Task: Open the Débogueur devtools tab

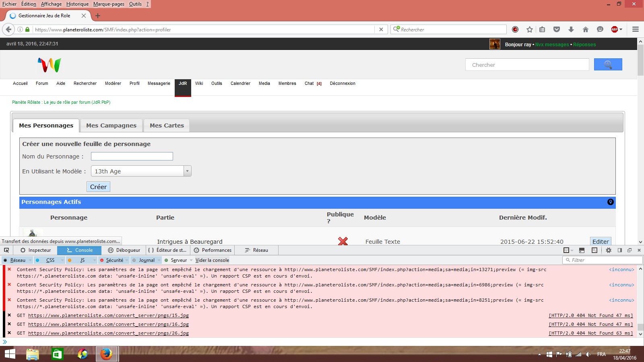Action: tap(124, 250)
